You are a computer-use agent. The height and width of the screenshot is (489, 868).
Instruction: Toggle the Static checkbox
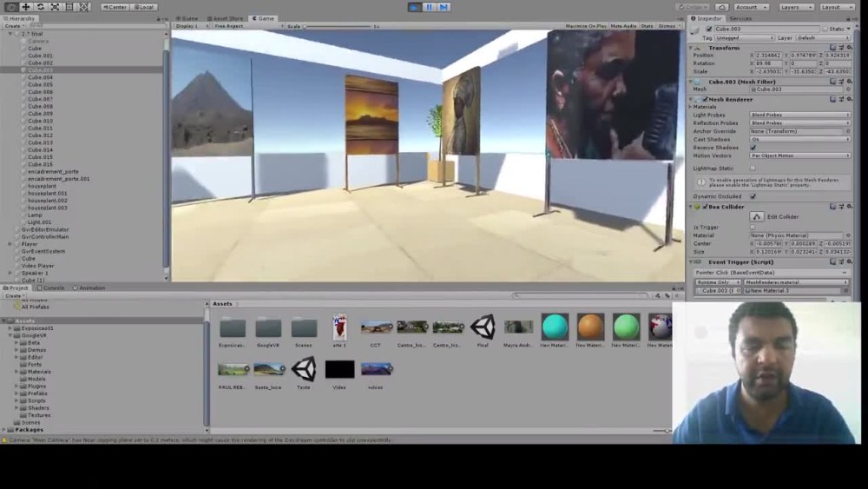coord(825,29)
